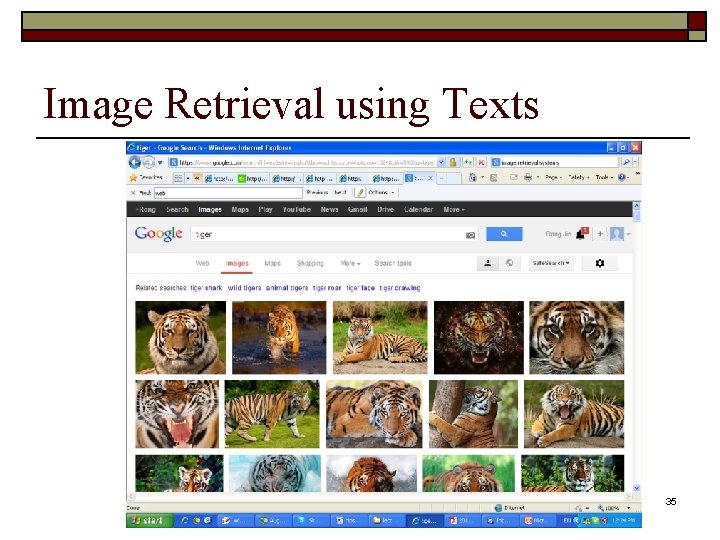Screen dimensions: 720x540
Task: Toggle global results globe icon
Action: tap(509, 263)
